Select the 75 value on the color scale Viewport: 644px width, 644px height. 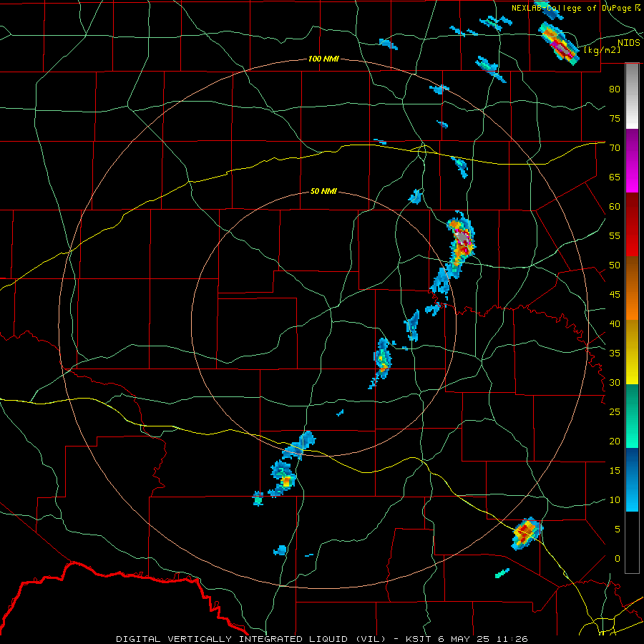click(615, 119)
